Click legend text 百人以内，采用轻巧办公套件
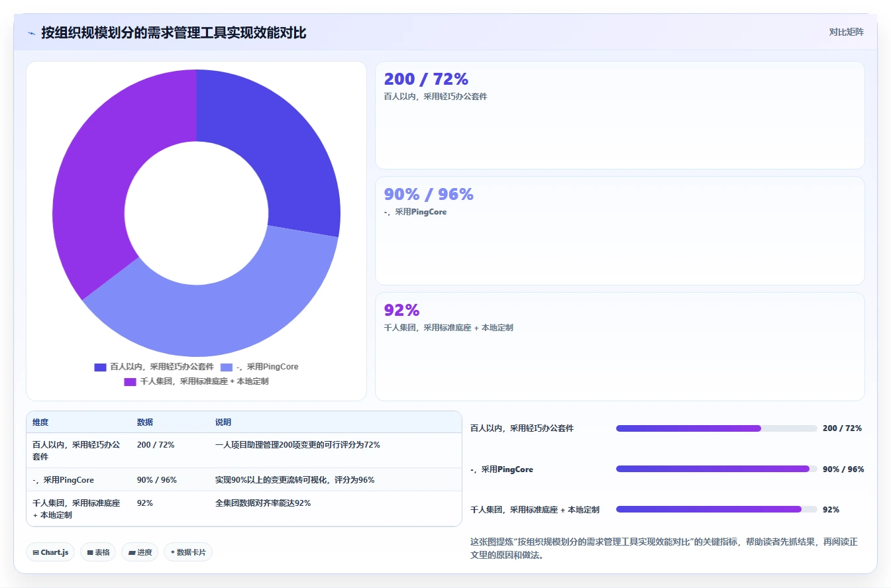Image resolution: width=891 pixels, height=588 pixels. coord(162,367)
